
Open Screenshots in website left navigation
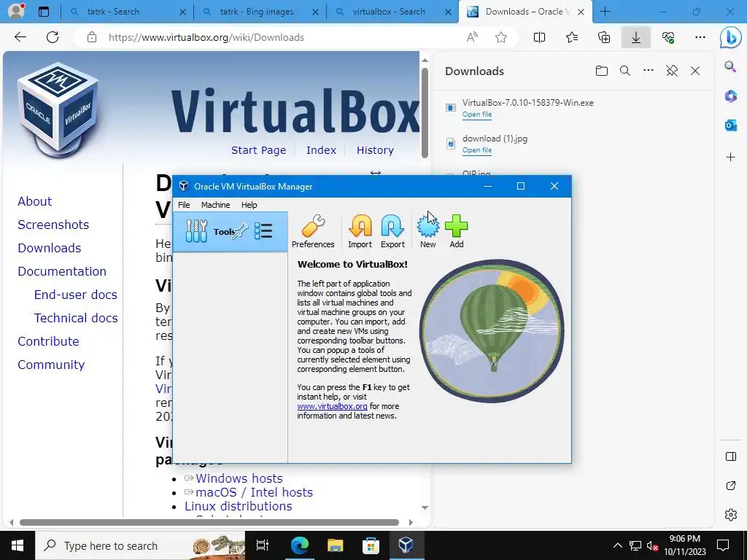(x=53, y=225)
